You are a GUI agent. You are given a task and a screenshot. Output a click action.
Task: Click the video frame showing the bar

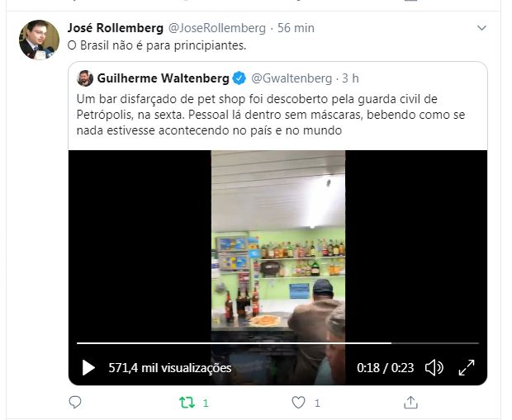click(277, 248)
